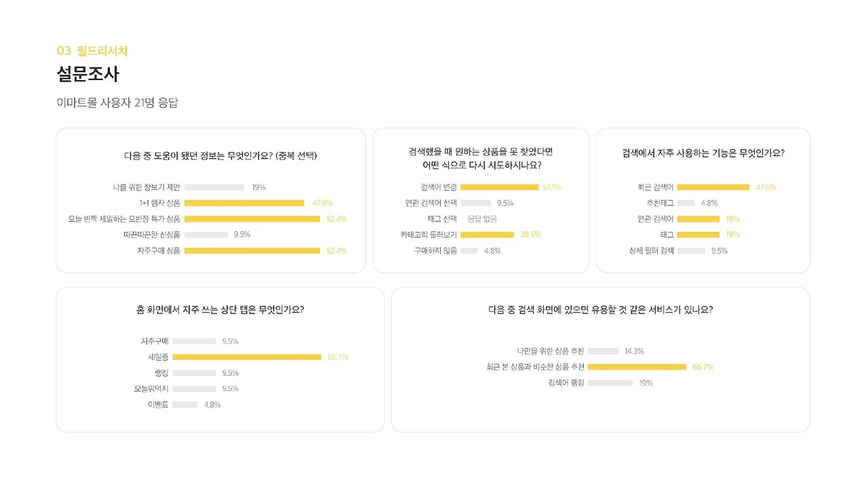Click the 나를 위한 장보기 제안 19% bar
The height and width of the screenshot is (487, 868).
[214, 187]
